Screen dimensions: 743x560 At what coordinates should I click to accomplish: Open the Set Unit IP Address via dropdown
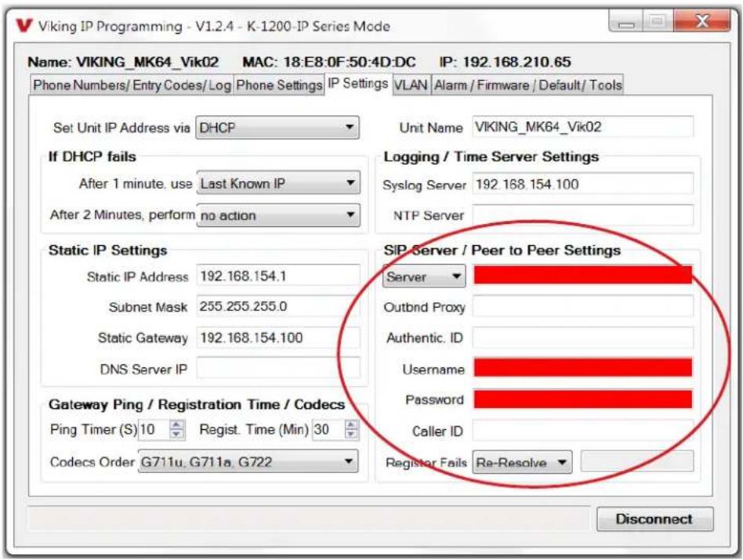click(277, 128)
